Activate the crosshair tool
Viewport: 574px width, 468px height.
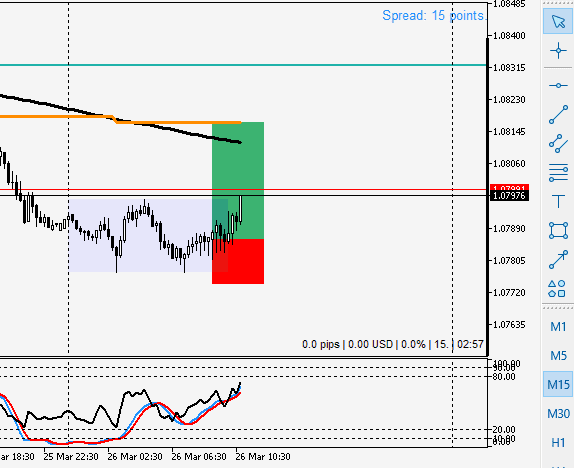pyautogui.click(x=558, y=51)
